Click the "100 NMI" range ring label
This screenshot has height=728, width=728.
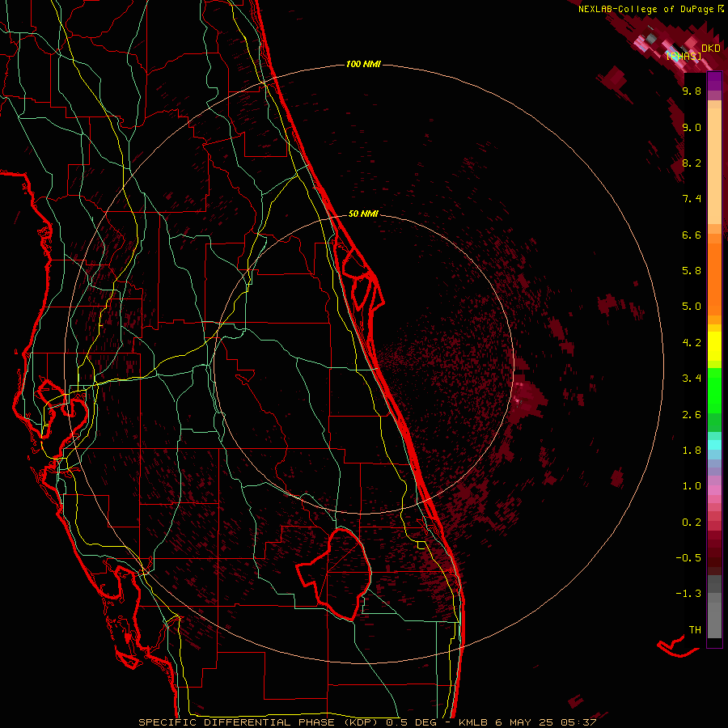click(x=363, y=64)
